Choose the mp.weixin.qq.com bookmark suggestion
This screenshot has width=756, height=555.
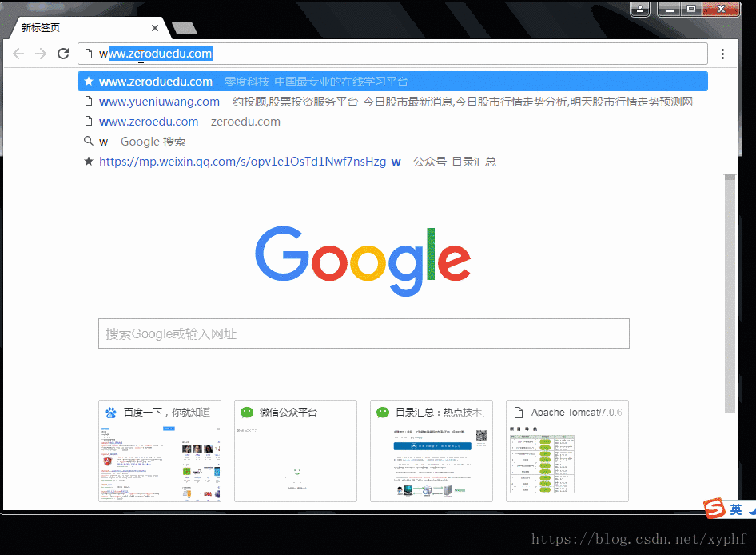click(x=392, y=162)
